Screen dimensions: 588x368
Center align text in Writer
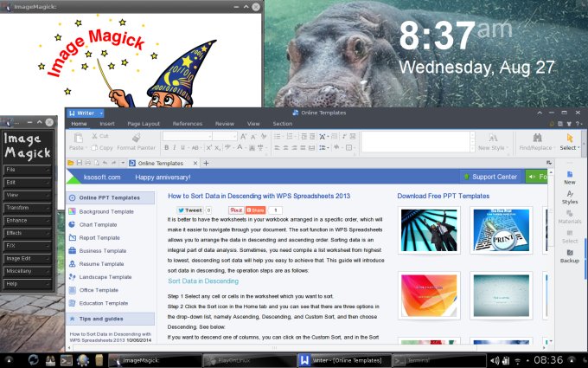[x=285, y=148]
